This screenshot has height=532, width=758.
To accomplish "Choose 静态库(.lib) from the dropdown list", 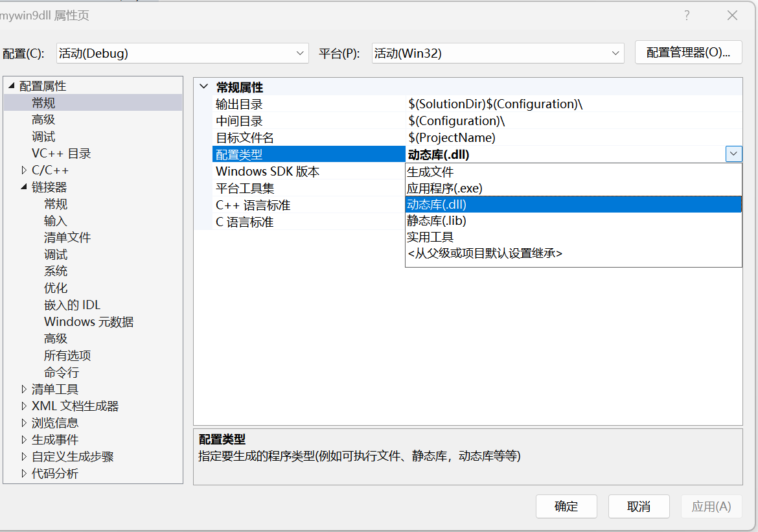I will click(573, 220).
